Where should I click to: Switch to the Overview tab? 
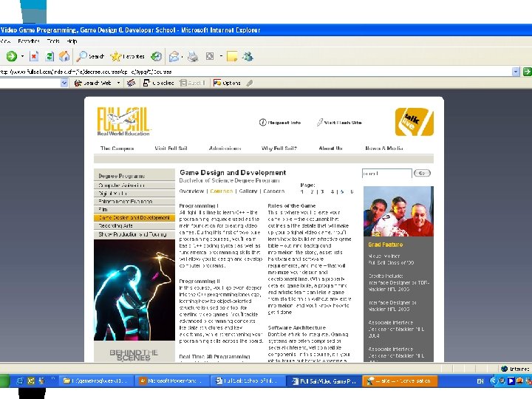[x=191, y=191]
